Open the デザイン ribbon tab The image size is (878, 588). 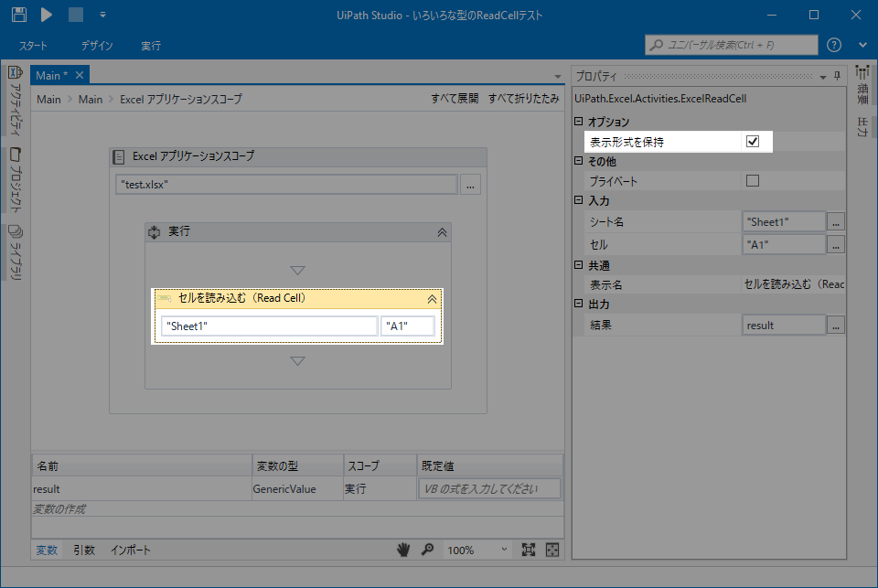pos(96,45)
